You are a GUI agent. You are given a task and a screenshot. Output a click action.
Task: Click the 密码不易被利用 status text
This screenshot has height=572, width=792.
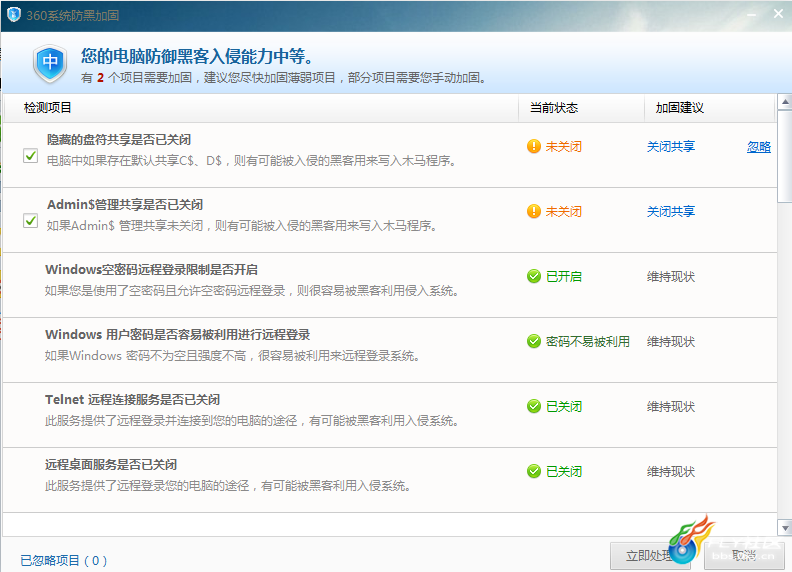pos(588,342)
